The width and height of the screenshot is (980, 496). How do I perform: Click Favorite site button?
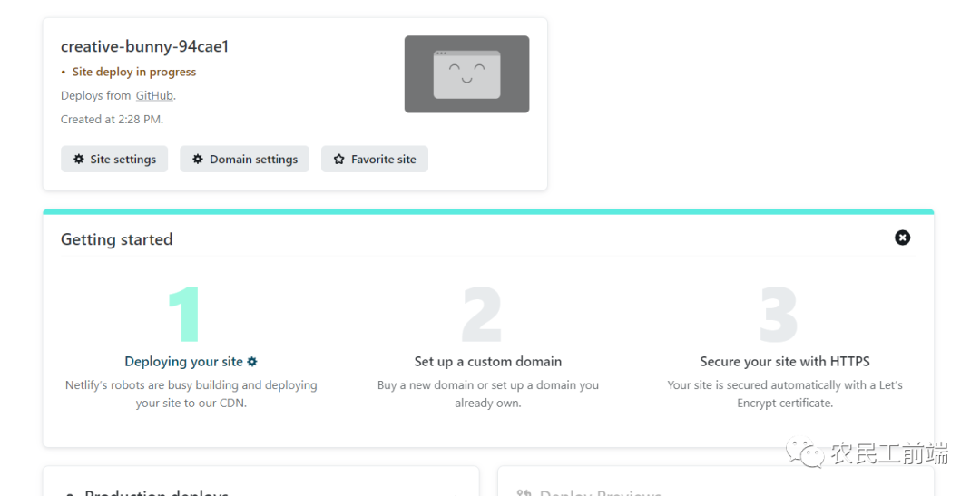click(375, 160)
